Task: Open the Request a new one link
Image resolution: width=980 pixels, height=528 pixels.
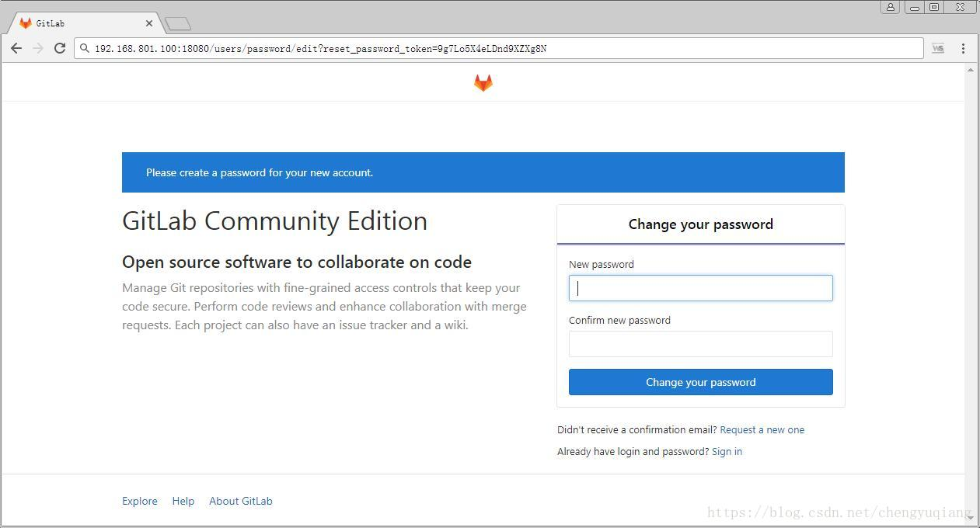Action: click(762, 429)
